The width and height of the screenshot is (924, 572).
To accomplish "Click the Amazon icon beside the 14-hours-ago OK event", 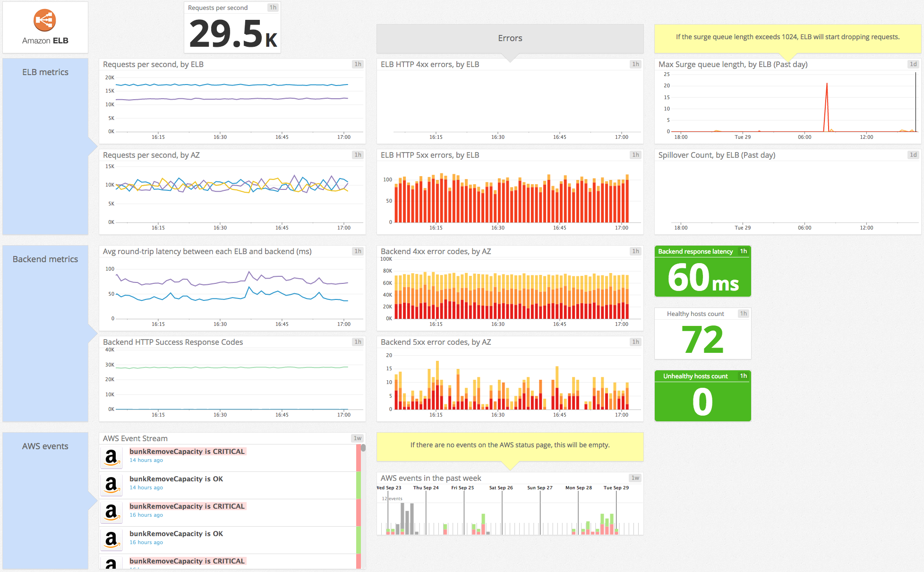I will [111, 485].
